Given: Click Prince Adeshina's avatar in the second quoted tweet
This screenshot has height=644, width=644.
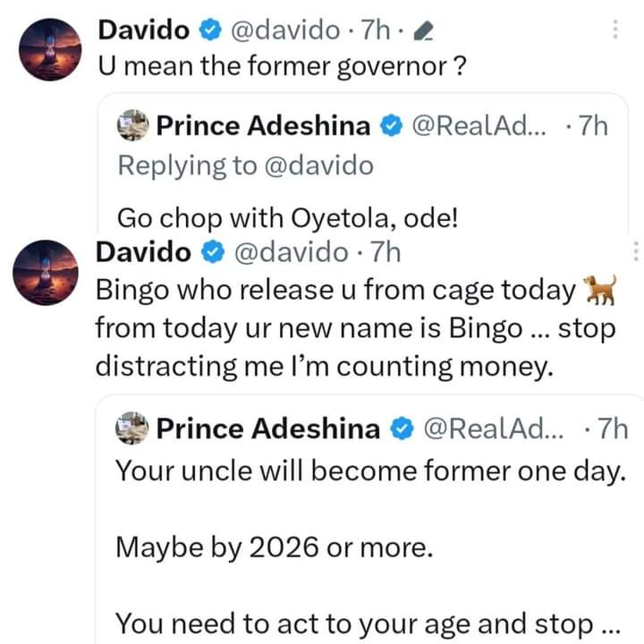Looking at the screenshot, I should pos(133,429).
